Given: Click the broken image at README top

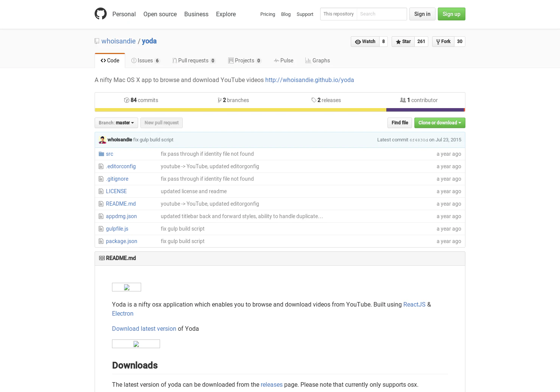Looking at the screenshot, I should tap(126, 287).
